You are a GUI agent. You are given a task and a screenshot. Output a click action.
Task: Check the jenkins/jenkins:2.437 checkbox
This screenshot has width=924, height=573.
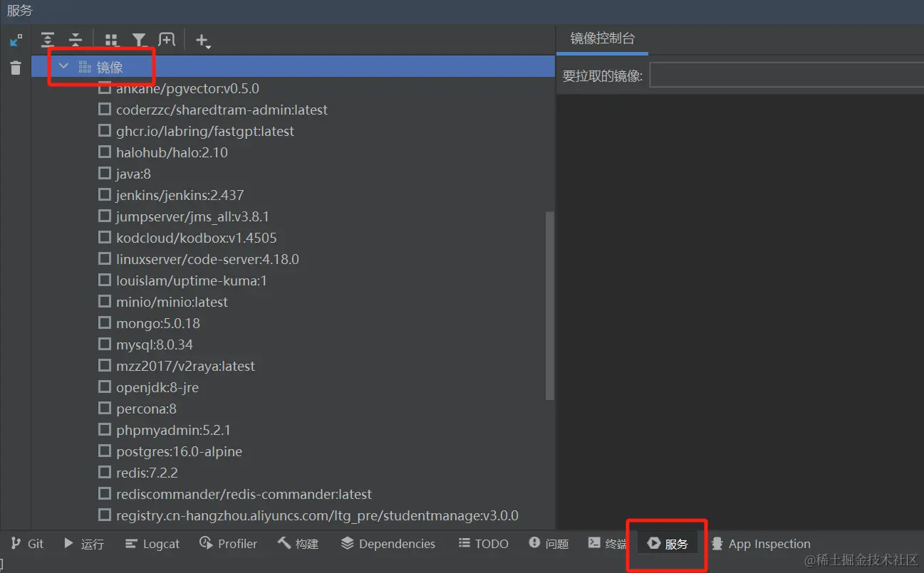[105, 194]
